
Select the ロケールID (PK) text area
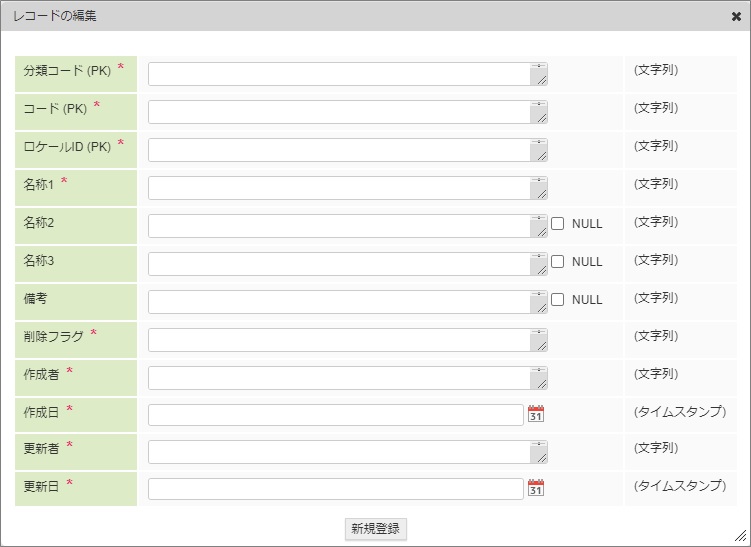[x=338, y=150]
